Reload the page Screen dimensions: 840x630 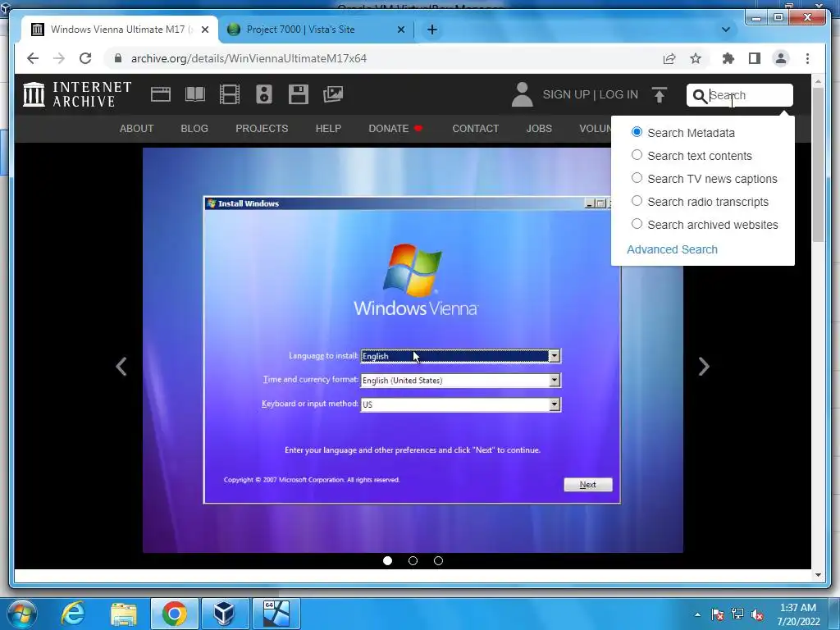tap(85, 58)
